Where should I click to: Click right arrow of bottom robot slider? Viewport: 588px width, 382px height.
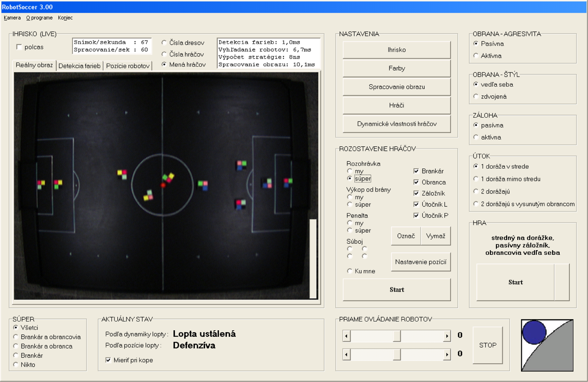[447, 355]
